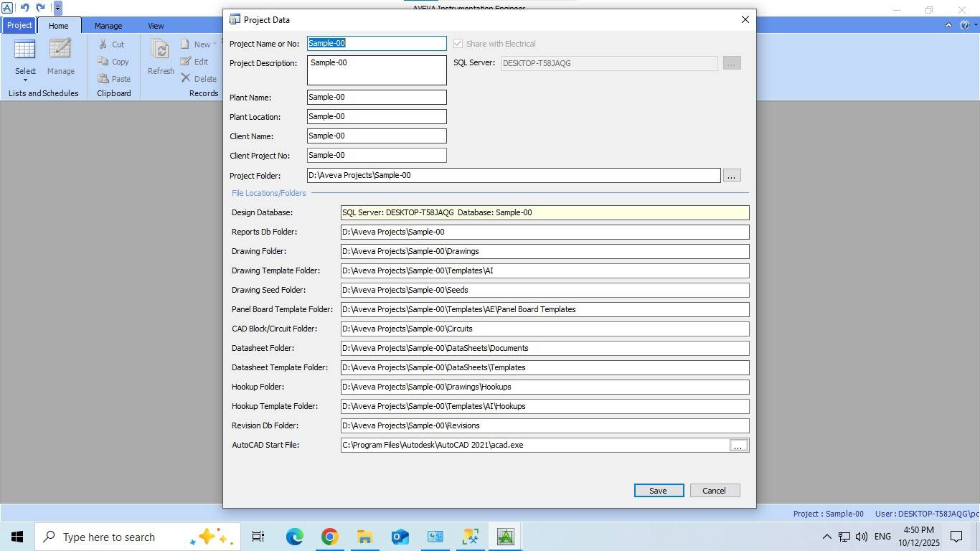The image size is (980, 551).
Task: Open the View ribbon tab
Action: click(x=156, y=26)
